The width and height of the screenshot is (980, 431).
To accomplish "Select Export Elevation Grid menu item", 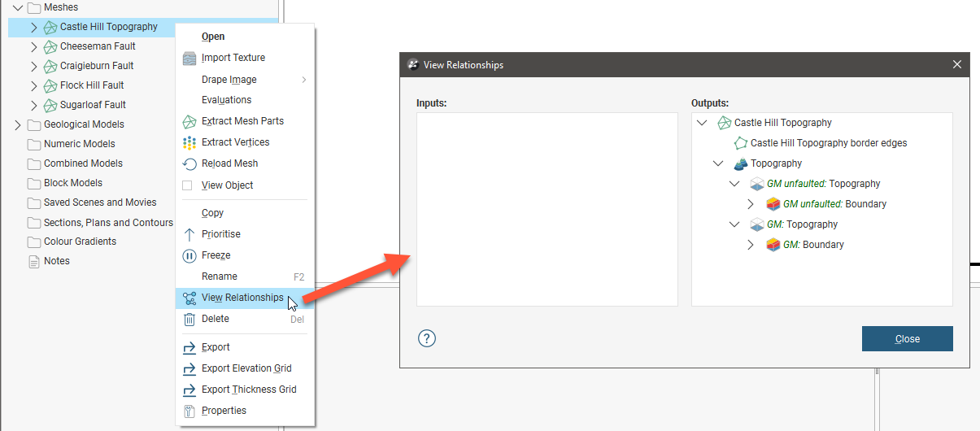I will (246, 368).
